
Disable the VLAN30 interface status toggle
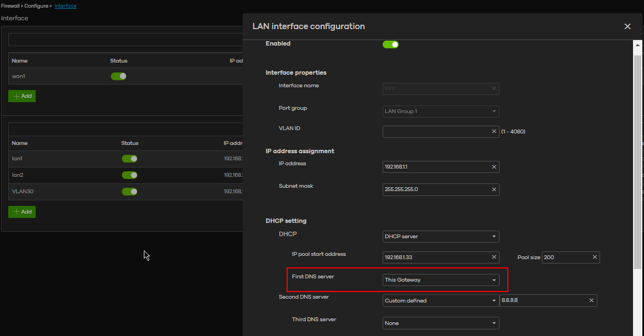pyautogui.click(x=130, y=191)
